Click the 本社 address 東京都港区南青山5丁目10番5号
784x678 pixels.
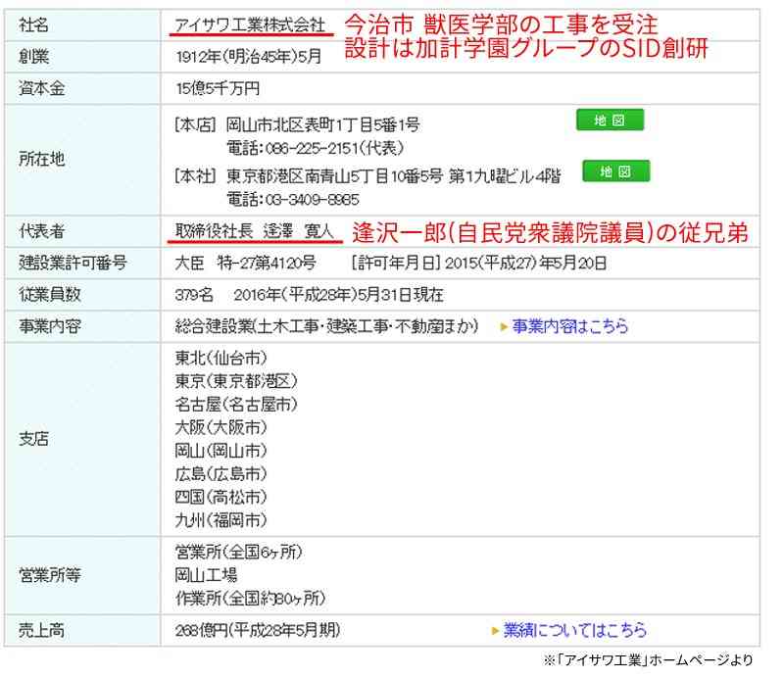click(334, 175)
